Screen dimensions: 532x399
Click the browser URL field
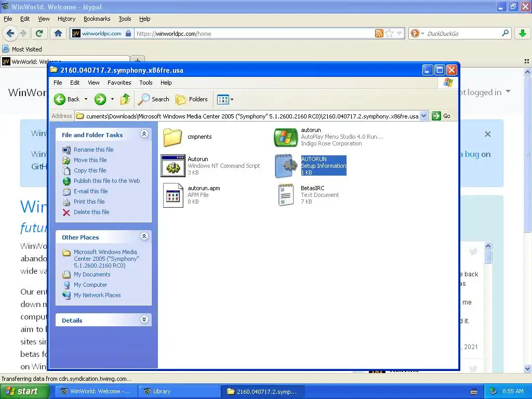[x=254, y=34]
